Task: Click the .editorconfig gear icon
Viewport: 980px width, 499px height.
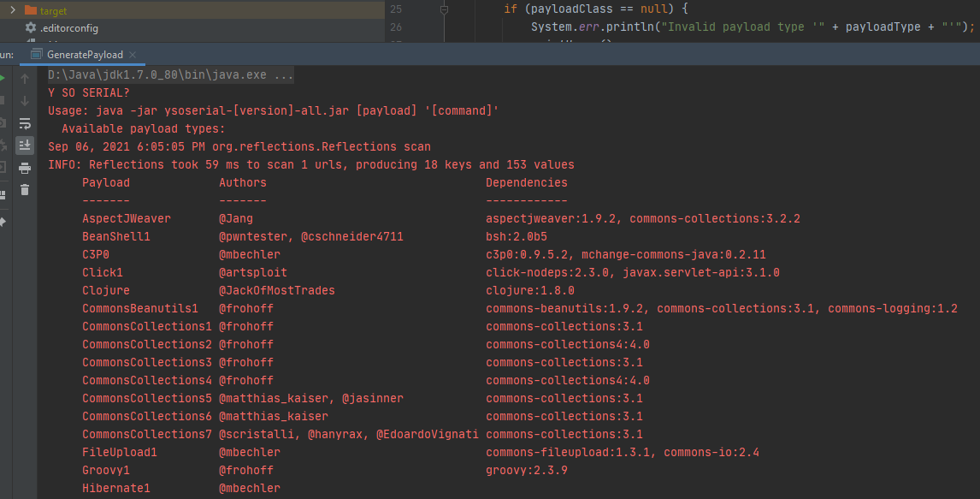Action: click(31, 28)
